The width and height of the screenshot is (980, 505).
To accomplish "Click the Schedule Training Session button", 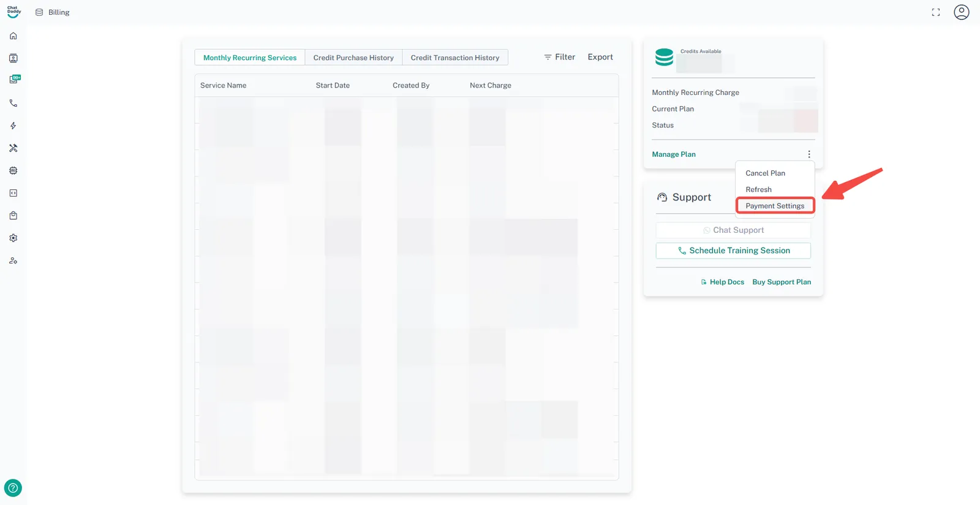I will pos(733,251).
